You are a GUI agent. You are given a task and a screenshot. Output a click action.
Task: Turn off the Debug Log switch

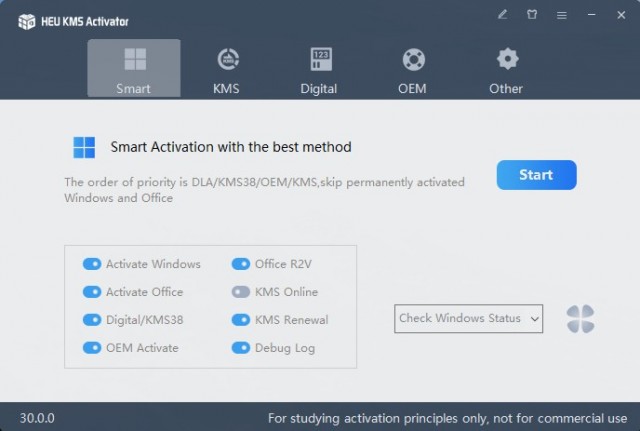tap(241, 348)
